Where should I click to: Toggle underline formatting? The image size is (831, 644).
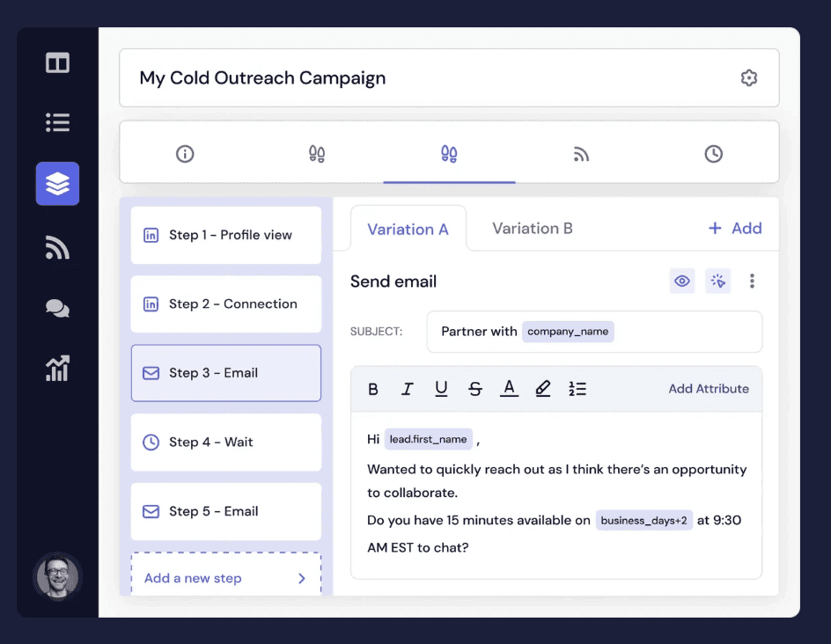pyautogui.click(x=441, y=389)
